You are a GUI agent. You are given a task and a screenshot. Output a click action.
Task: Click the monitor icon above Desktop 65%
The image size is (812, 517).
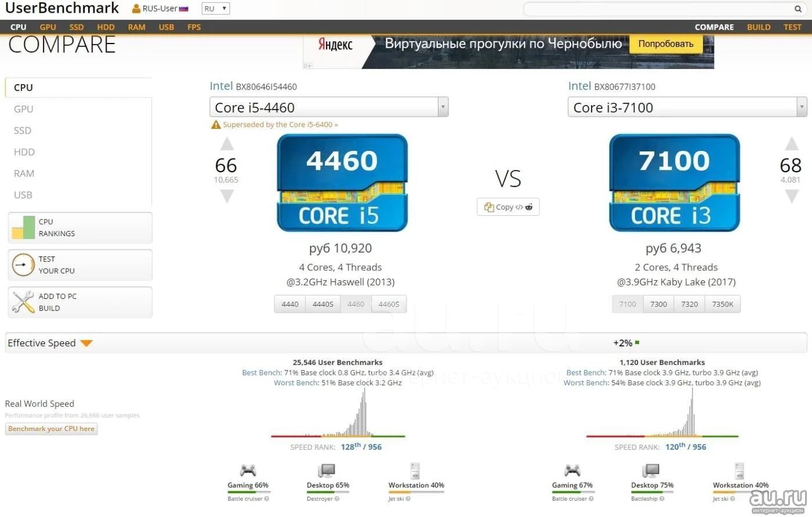[327, 470]
